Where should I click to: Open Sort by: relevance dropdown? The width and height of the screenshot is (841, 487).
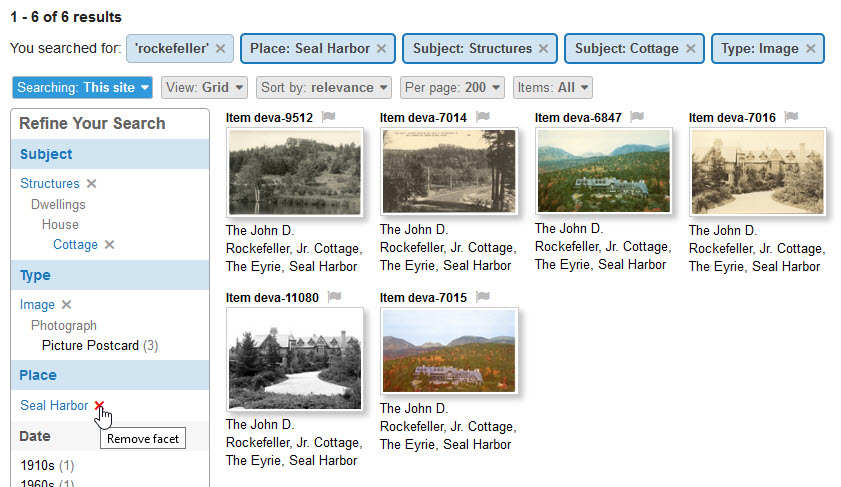(x=324, y=87)
